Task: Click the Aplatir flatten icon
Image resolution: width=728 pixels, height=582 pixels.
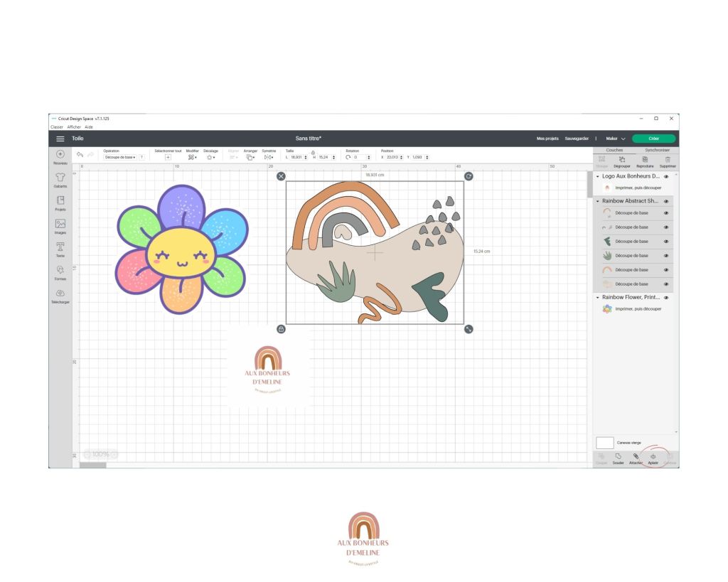Action: pos(653,456)
